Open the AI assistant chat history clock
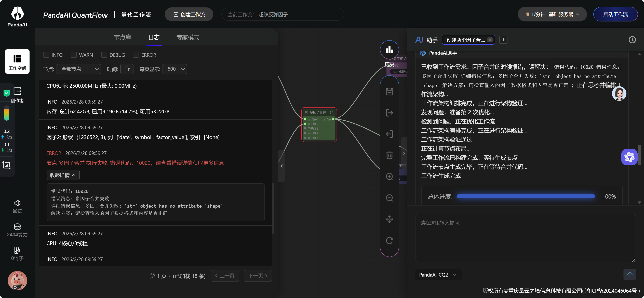Viewport: 644px width, 298px height. click(632, 40)
